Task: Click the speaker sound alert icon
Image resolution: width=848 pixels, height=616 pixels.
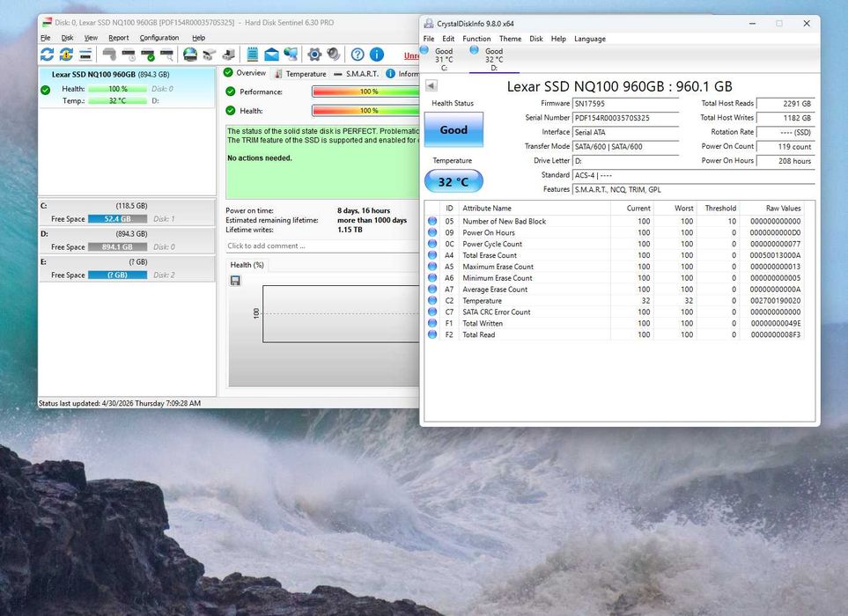Action: 334,55
